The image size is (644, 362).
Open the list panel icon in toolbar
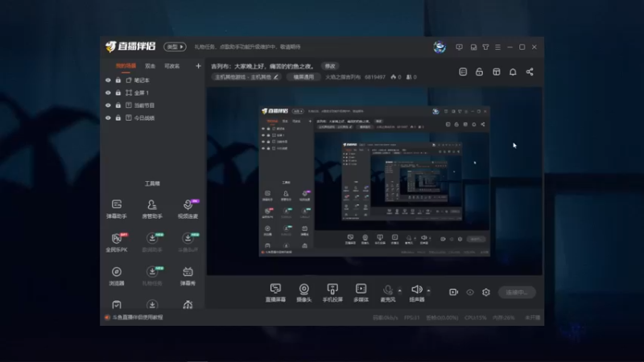coord(463,72)
